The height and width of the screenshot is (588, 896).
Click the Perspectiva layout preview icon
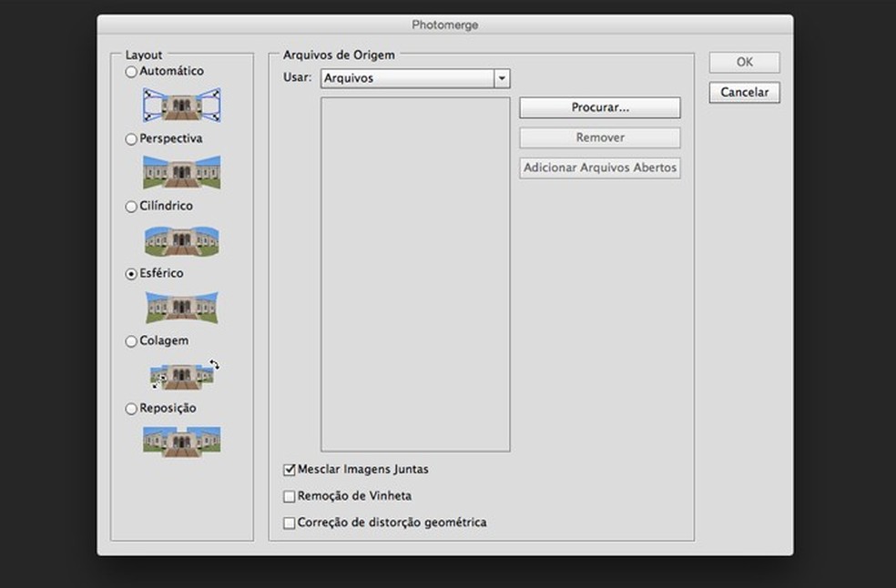click(x=182, y=172)
